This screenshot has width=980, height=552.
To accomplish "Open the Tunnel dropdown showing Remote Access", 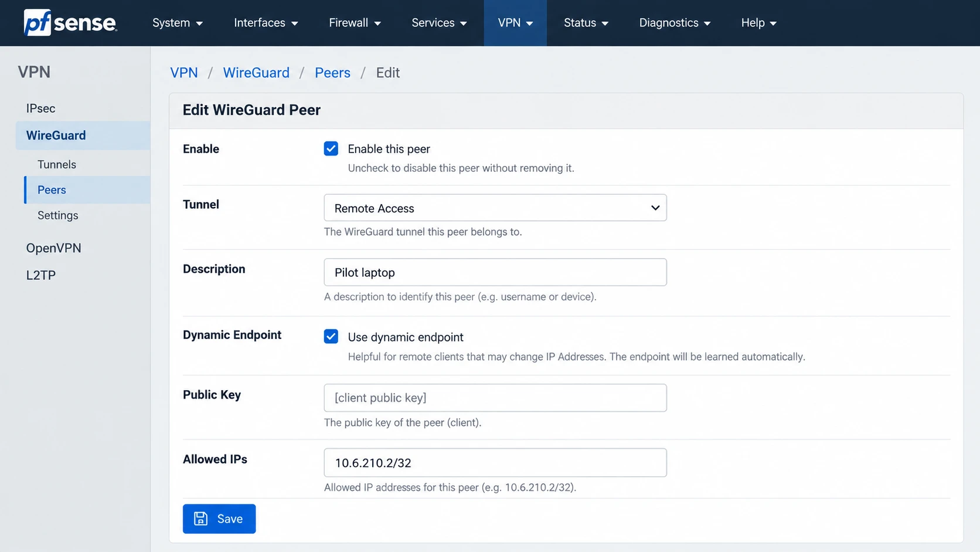I will pyautogui.click(x=495, y=208).
